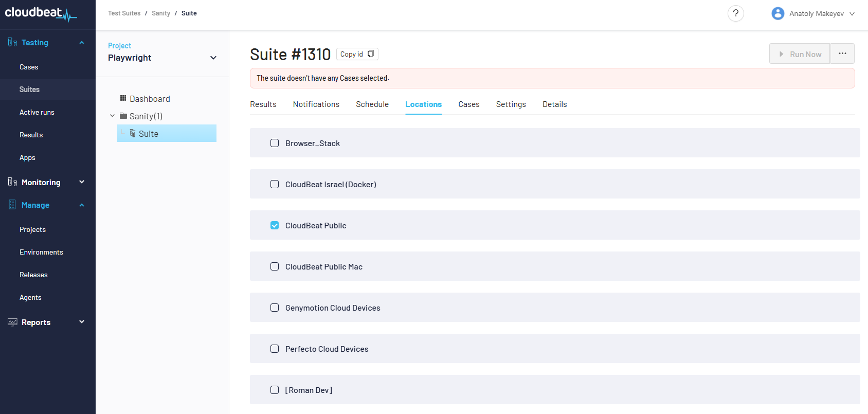The width and height of the screenshot is (868, 414).
Task: Check the [Roman Dev] checkbox
Action: tap(275, 390)
